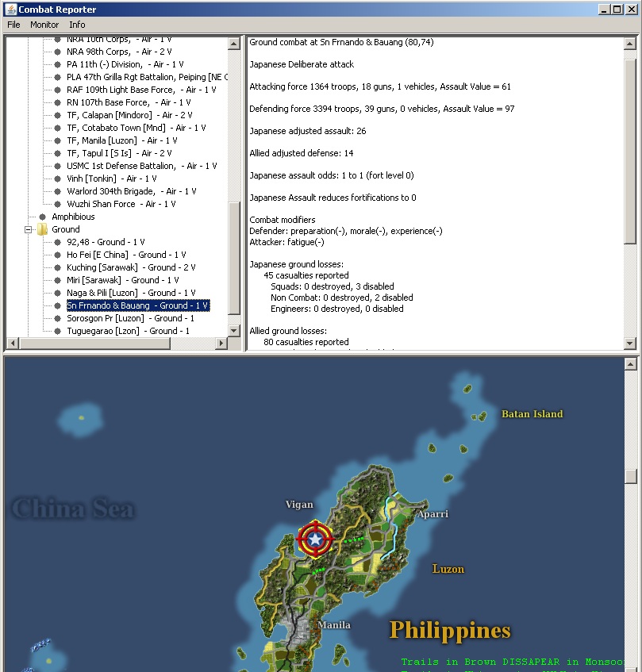642x672 pixels.
Task: Open the File menu
Action: 13,25
